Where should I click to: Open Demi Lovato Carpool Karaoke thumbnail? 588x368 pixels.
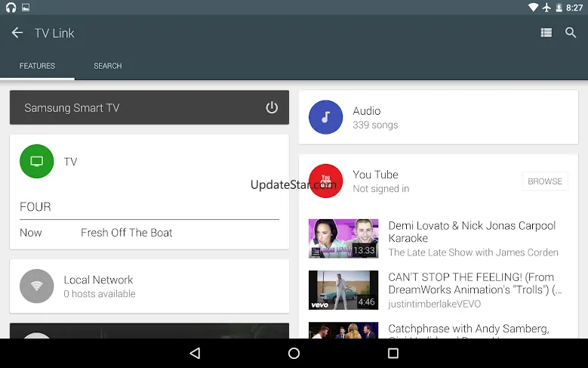pos(343,239)
